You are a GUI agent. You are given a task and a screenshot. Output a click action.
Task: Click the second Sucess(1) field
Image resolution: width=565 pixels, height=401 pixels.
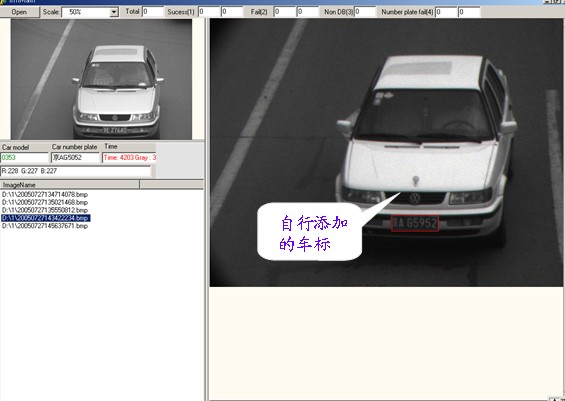point(232,12)
